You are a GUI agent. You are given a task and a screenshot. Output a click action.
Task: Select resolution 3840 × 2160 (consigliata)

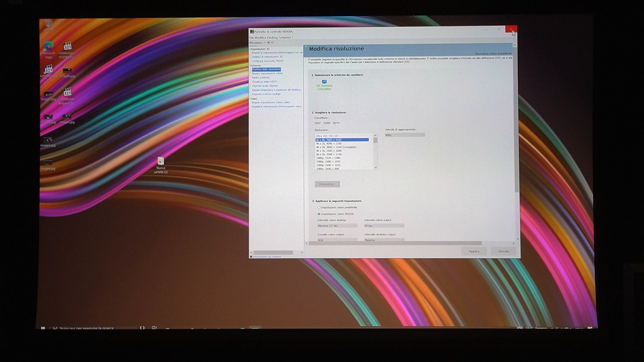tap(335, 147)
